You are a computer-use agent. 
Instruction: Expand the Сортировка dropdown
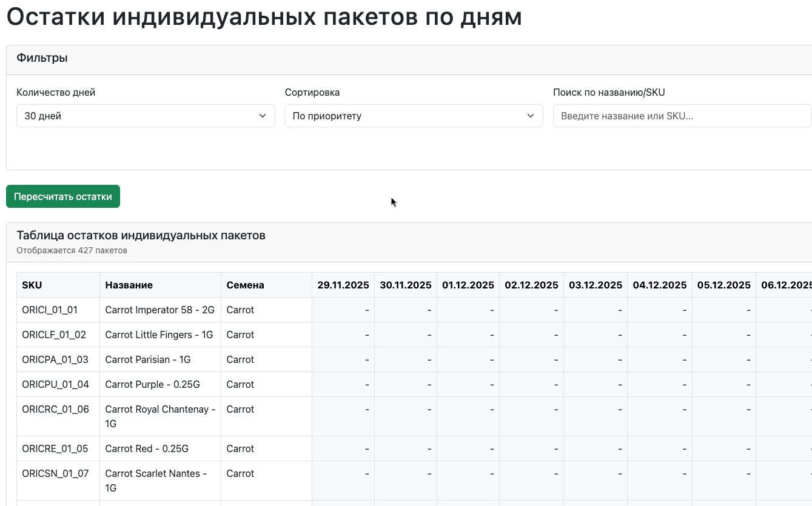[x=414, y=116]
